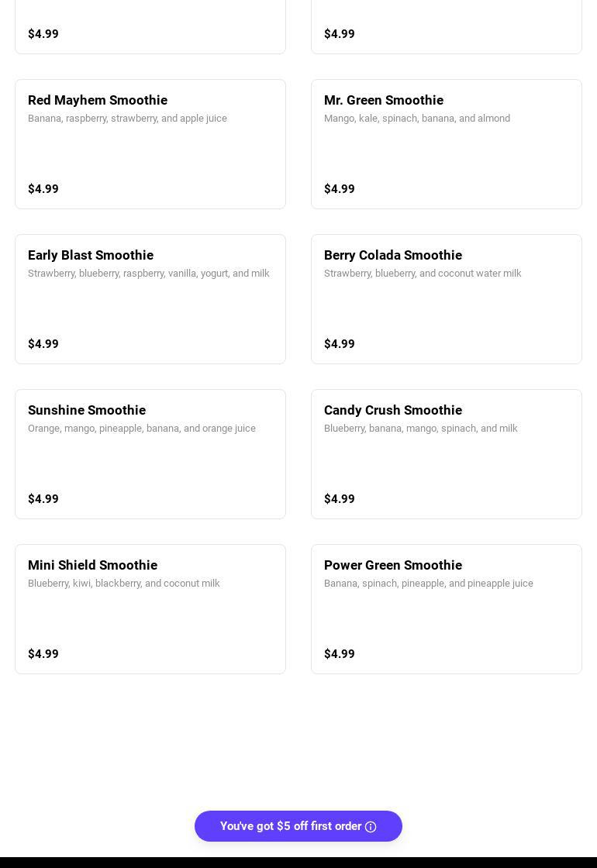
Task: Open the Early Blast Smoothie title
Action: coord(91,255)
